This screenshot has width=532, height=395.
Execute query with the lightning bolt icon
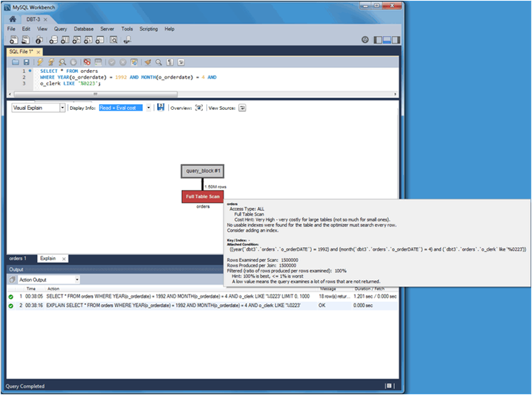[x=40, y=62]
